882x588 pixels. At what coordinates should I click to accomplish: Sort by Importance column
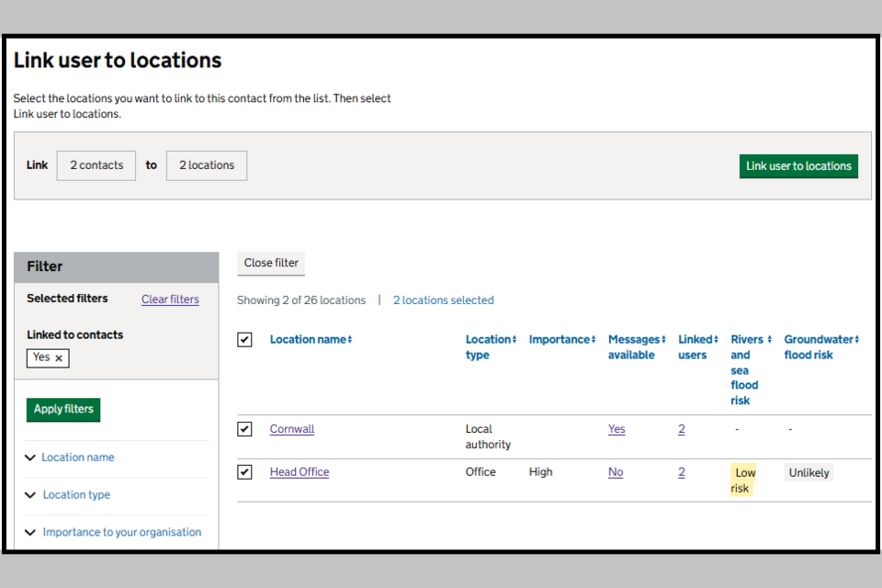562,340
